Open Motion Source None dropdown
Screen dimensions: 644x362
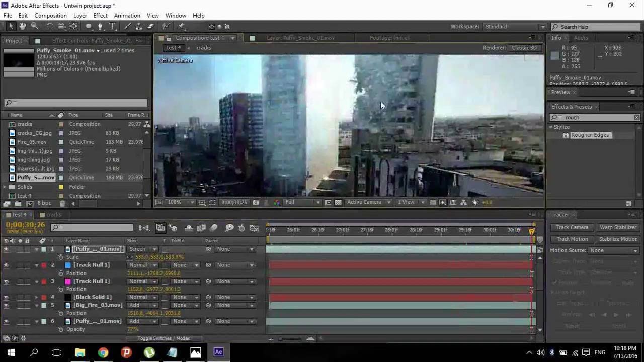[x=614, y=250]
